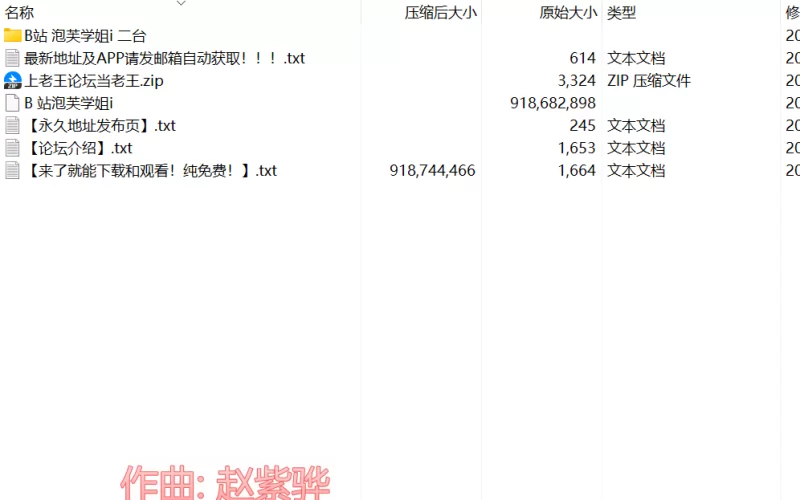
Task: Click the folder icon of B站 泡芙学姐i 二台
Action: (x=12, y=36)
